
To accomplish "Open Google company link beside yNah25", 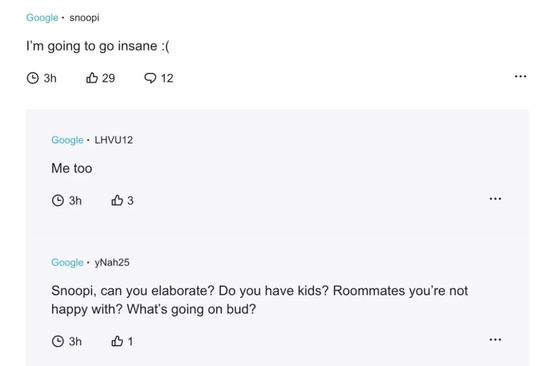I will [x=67, y=262].
